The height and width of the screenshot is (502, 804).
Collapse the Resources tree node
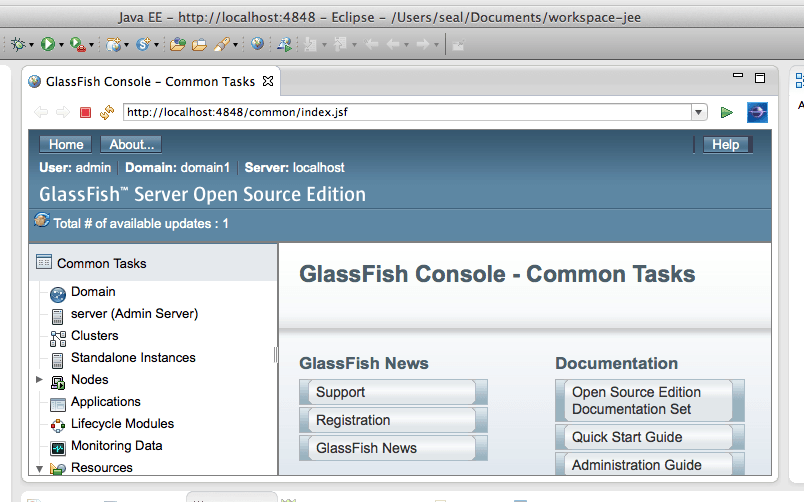click(x=39, y=468)
